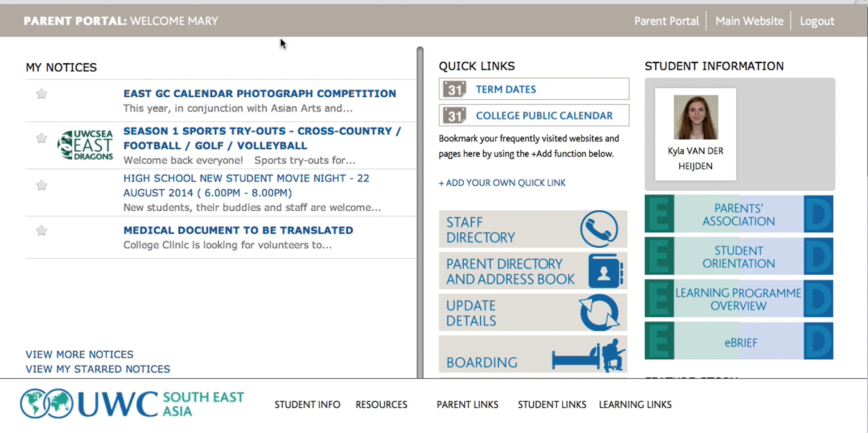
Task: Open the Main Website header link
Action: click(749, 21)
